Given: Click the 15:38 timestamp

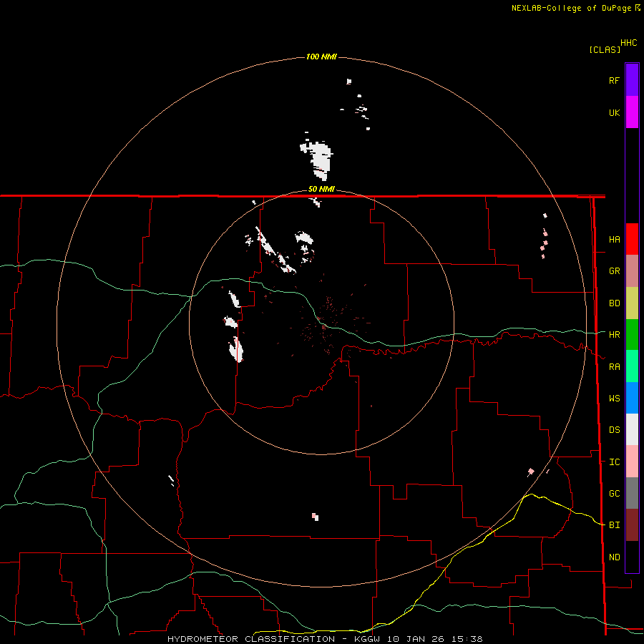Looking at the screenshot, I should pos(466,639).
